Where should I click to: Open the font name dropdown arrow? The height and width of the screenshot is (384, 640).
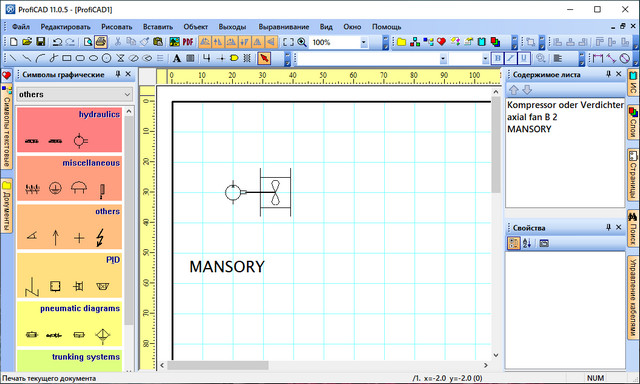coord(443,59)
